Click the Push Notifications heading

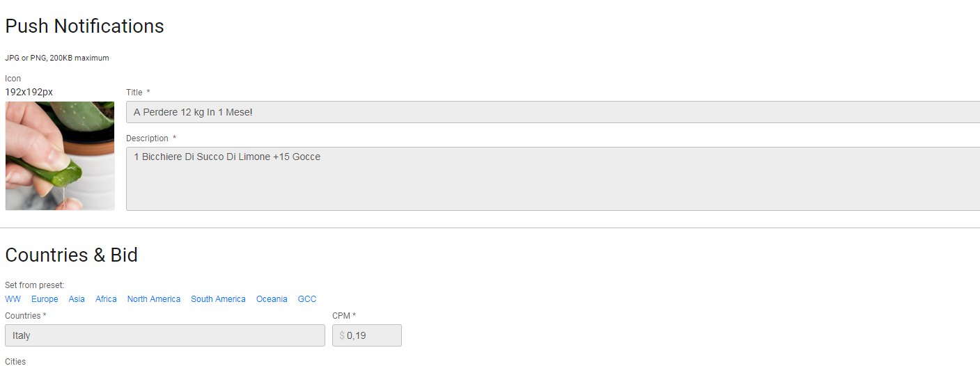(x=84, y=26)
